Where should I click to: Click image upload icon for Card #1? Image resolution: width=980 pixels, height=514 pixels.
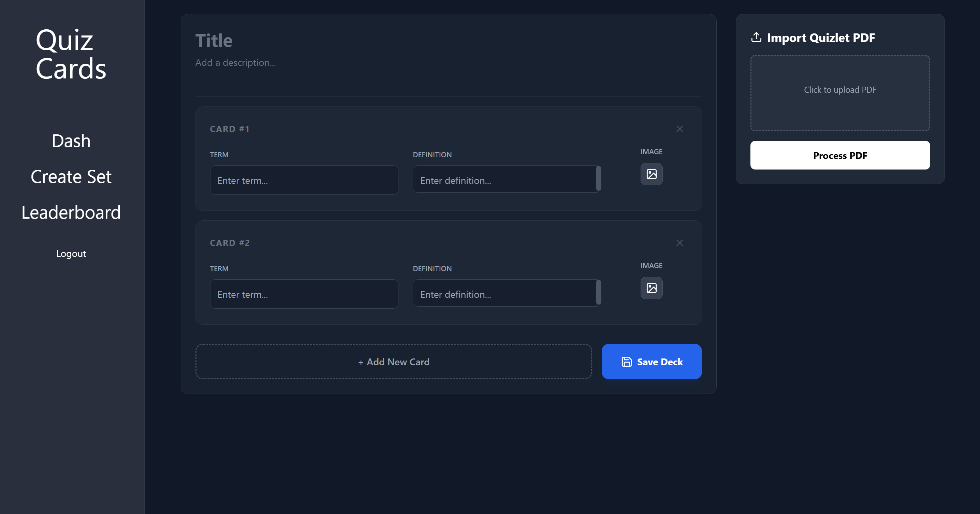coord(651,174)
